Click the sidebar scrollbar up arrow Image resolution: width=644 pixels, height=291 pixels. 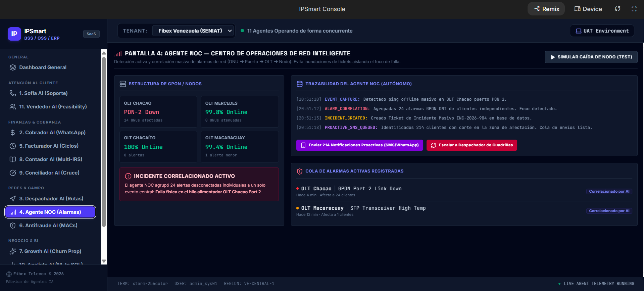point(104,53)
